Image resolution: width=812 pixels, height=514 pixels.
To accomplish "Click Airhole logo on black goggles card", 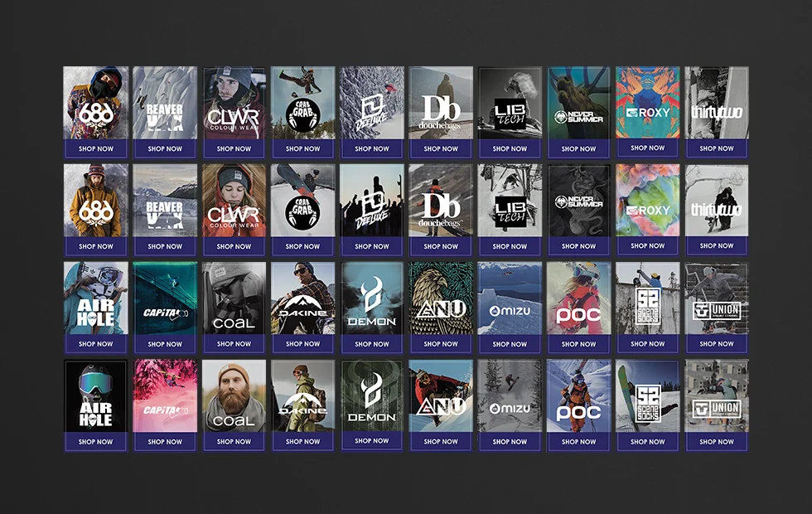I will pos(95,414).
